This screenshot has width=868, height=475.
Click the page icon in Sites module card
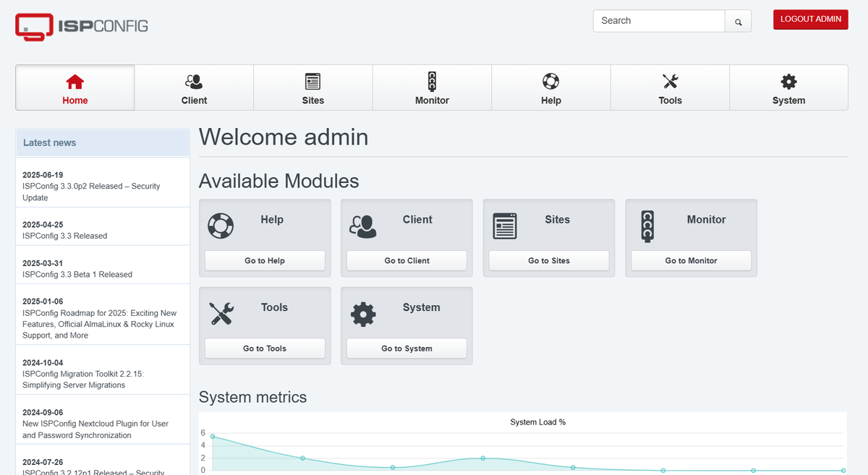[x=505, y=226]
